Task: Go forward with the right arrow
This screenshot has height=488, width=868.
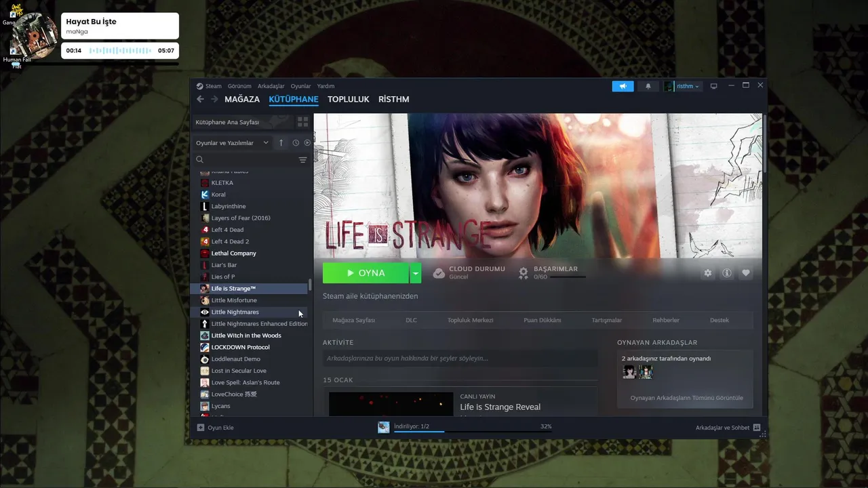Action: point(214,99)
